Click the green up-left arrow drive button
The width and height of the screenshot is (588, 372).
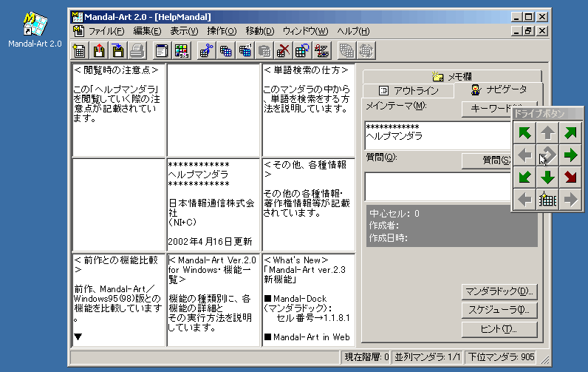pos(524,132)
